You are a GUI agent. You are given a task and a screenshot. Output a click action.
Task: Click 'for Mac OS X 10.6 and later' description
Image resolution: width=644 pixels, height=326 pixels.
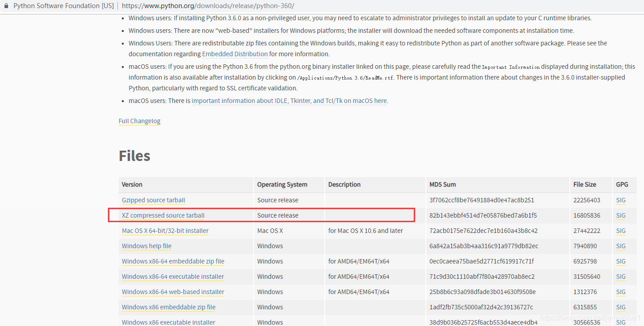coord(366,231)
